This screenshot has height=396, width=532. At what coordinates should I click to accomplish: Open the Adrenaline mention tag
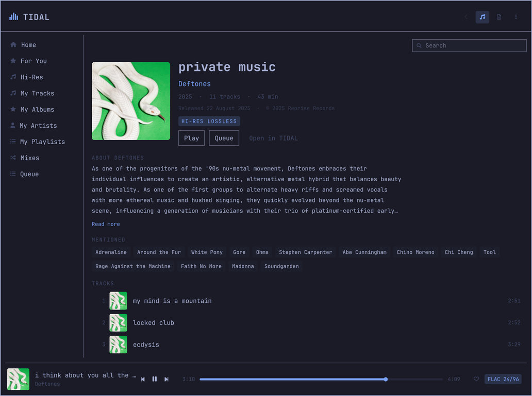tap(111, 252)
